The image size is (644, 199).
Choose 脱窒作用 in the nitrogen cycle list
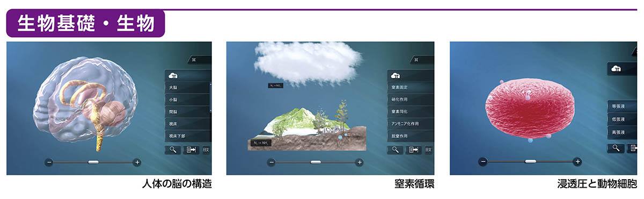click(x=411, y=136)
